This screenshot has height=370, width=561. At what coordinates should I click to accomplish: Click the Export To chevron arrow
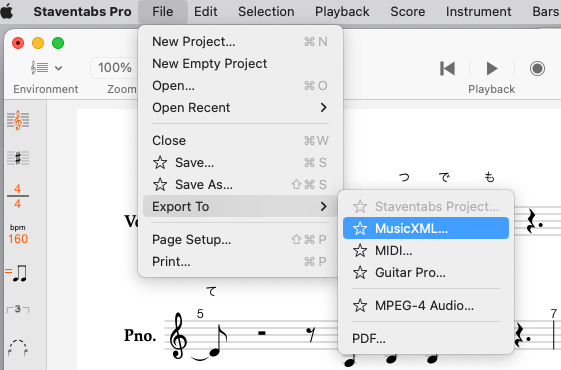pos(323,206)
